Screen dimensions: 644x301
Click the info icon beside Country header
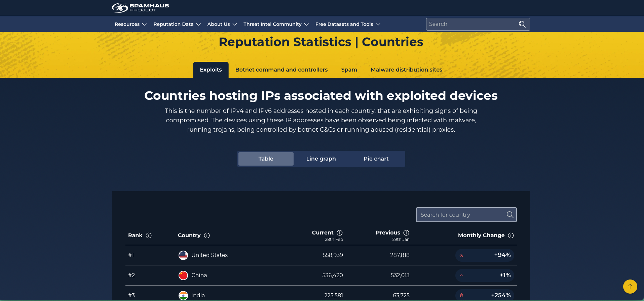(x=207, y=235)
